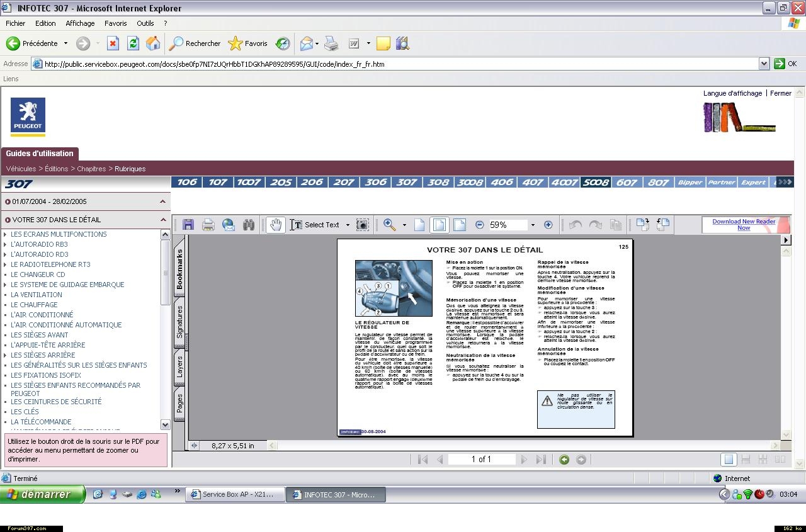Image resolution: width=806 pixels, height=532 pixels.
Task: Open the LE CHANGEUR CD topic
Action: pos(38,274)
